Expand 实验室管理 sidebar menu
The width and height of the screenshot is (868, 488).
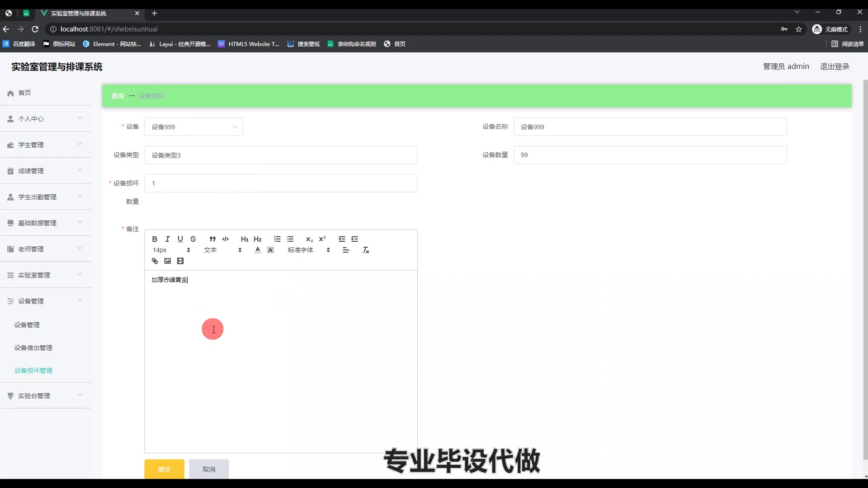pyautogui.click(x=46, y=275)
